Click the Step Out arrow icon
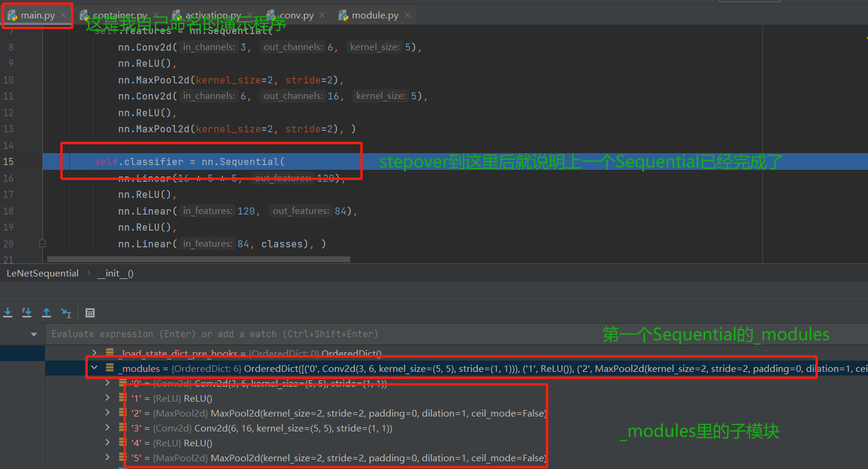868x469 pixels. click(x=46, y=312)
